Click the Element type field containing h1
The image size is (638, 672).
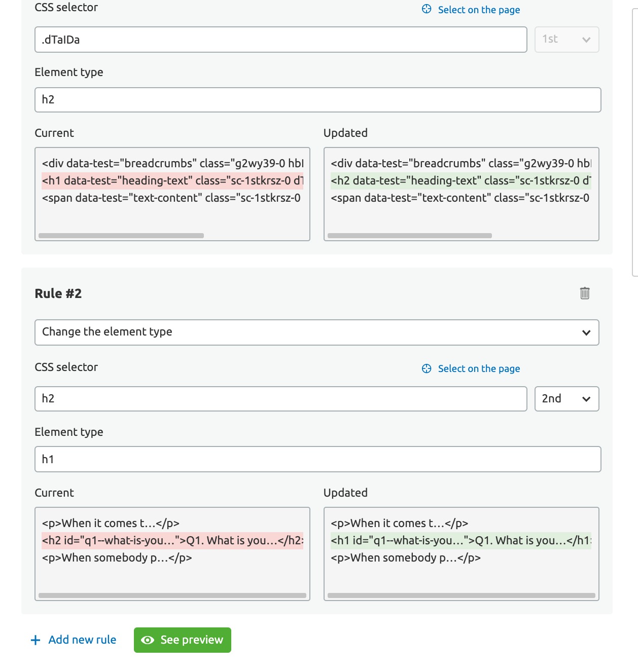click(317, 459)
